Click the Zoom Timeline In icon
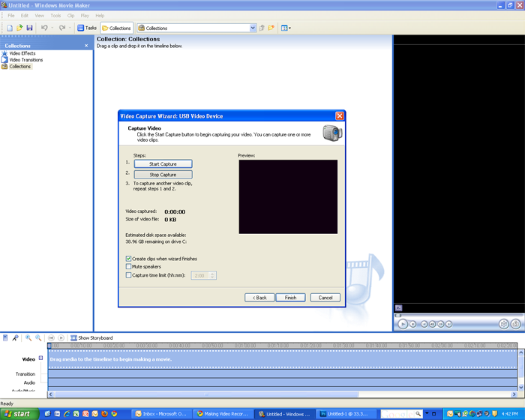 [x=28, y=338]
